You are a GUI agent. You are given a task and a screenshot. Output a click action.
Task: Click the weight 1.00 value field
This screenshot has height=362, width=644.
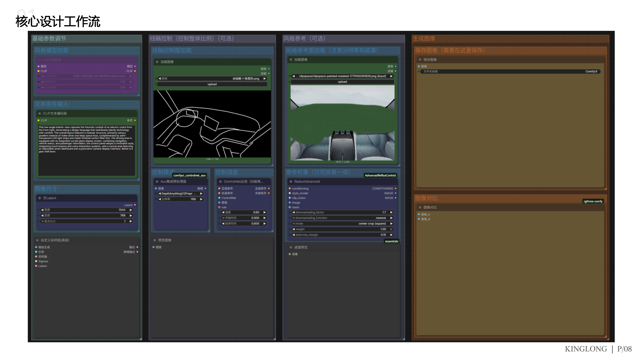[x=343, y=229]
